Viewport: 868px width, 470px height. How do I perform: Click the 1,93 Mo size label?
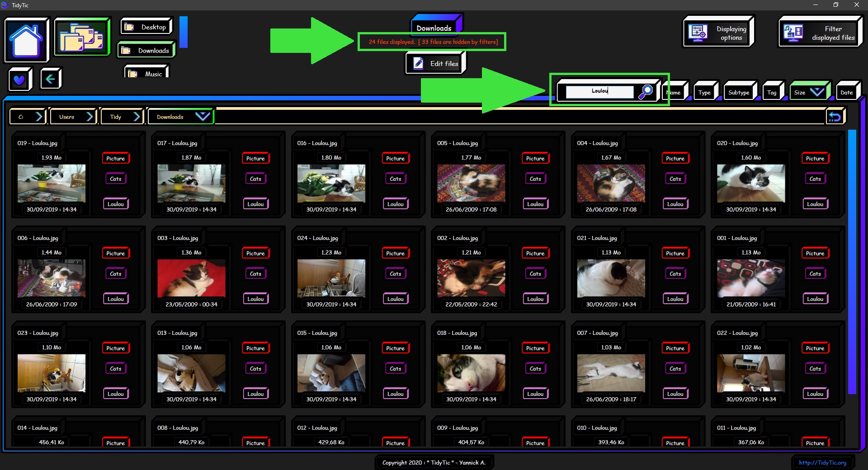pyautogui.click(x=52, y=158)
